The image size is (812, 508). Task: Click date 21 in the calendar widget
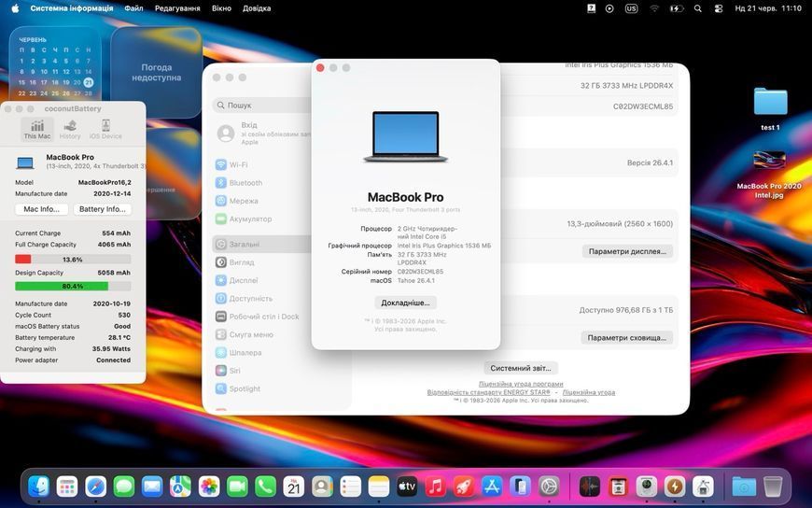tap(89, 82)
